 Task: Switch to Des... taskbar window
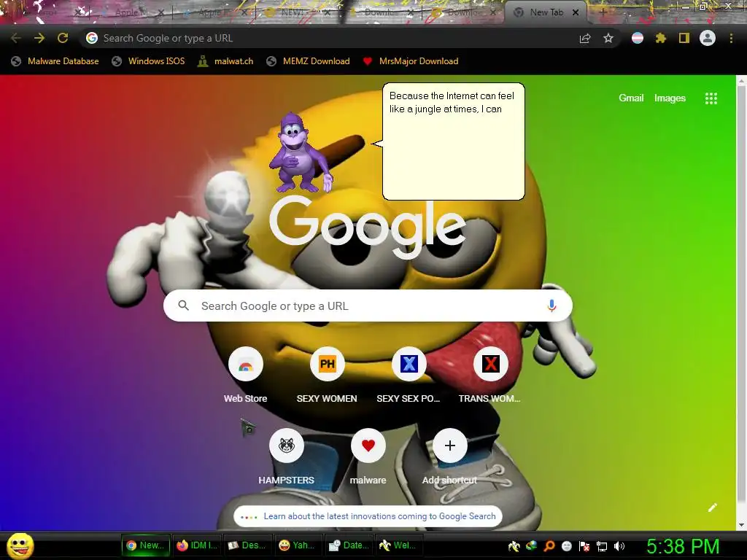(247, 545)
